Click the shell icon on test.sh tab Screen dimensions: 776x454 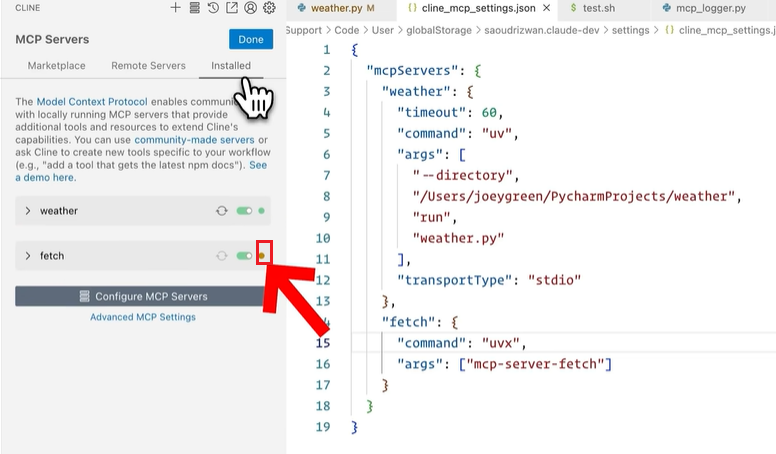[573, 8]
